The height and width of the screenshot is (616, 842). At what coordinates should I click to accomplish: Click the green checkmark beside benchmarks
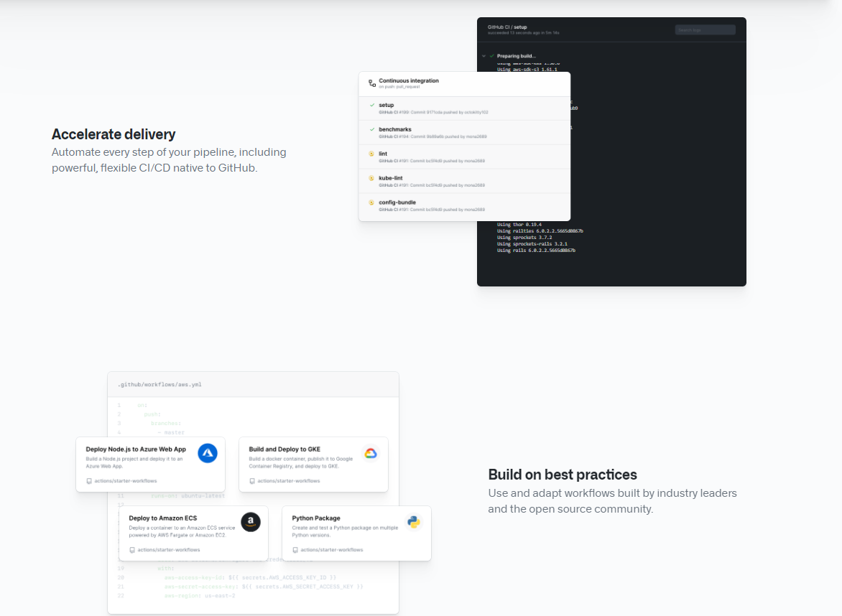[372, 129]
